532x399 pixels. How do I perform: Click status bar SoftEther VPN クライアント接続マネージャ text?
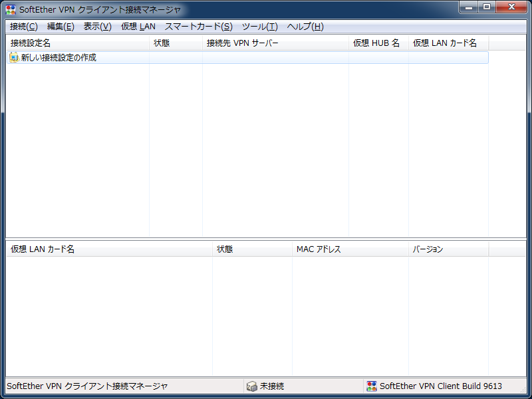point(87,386)
